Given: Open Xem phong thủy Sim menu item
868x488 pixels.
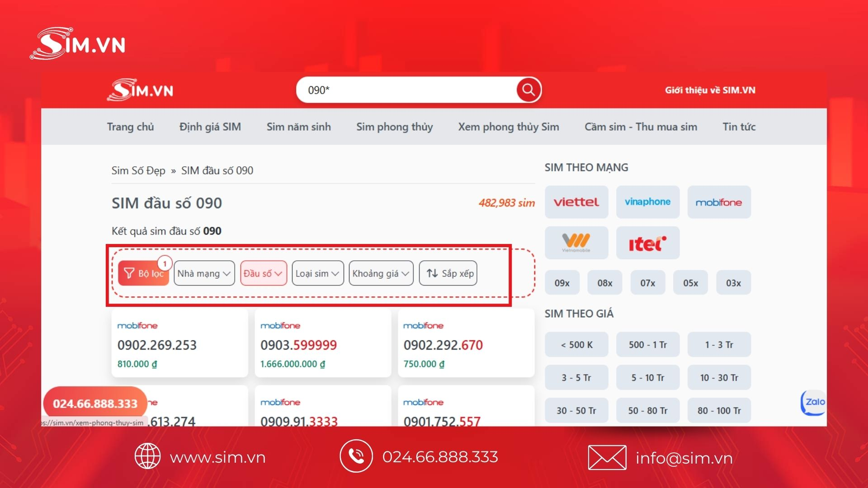Looking at the screenshot, I should click(x=509, y=127).
